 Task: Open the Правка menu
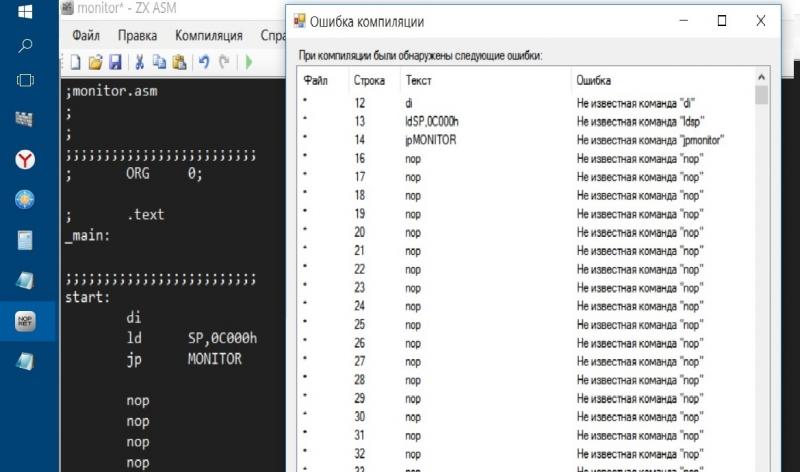click(137, 36)
